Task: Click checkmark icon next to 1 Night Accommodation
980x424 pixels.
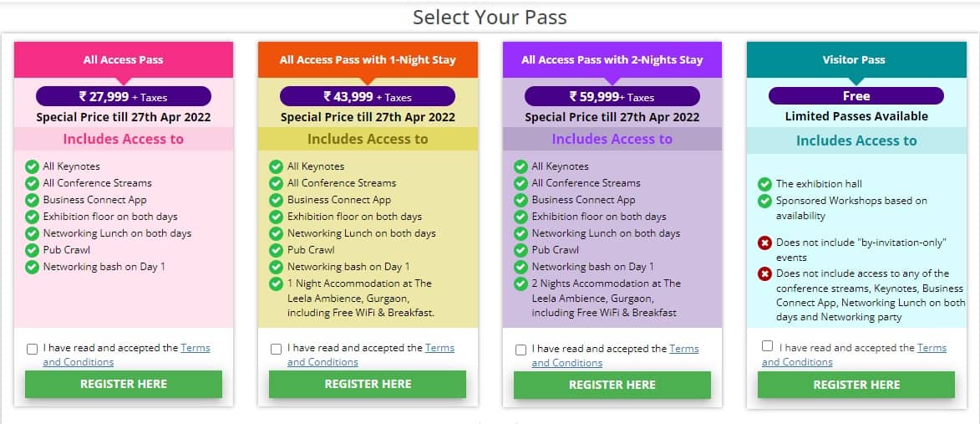Action: (x=277, y=284)
